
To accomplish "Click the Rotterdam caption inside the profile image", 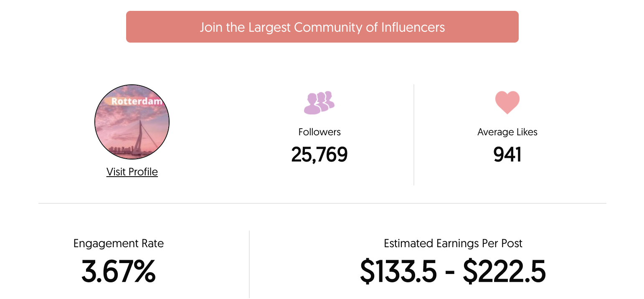I will [x=137, y=101].
